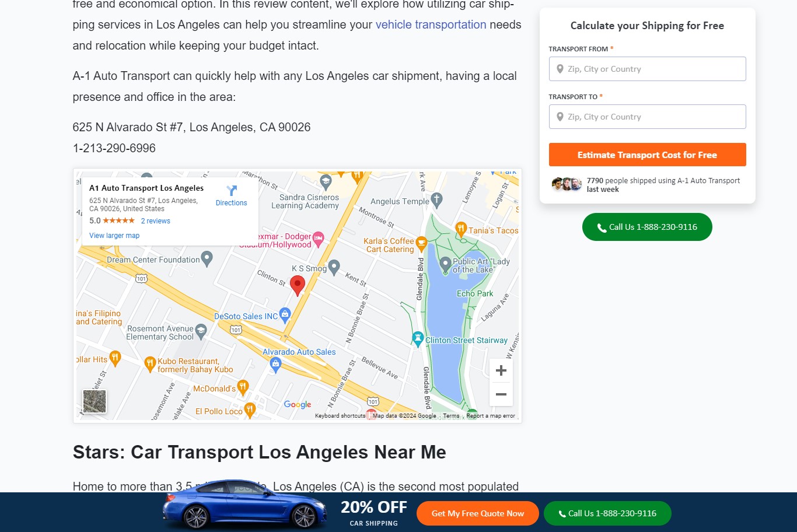Focus the Transport From input field
797x532 pixels.
pyautogui.click(x=647, y=69)
